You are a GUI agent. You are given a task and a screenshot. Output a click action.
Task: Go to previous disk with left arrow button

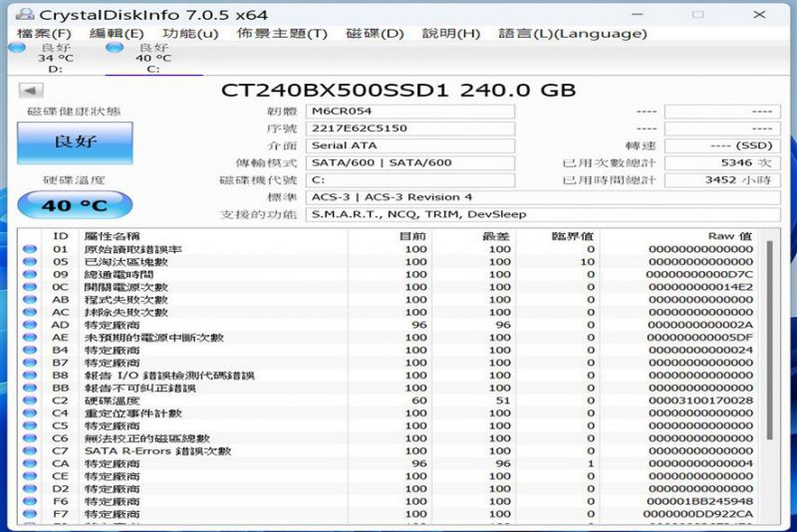point(31,91)
